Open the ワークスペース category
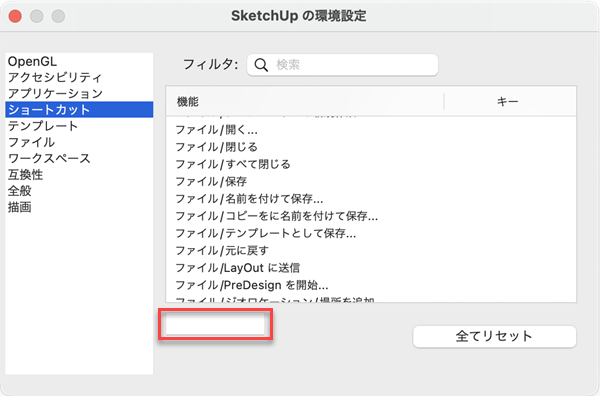 tap(79, 158)
